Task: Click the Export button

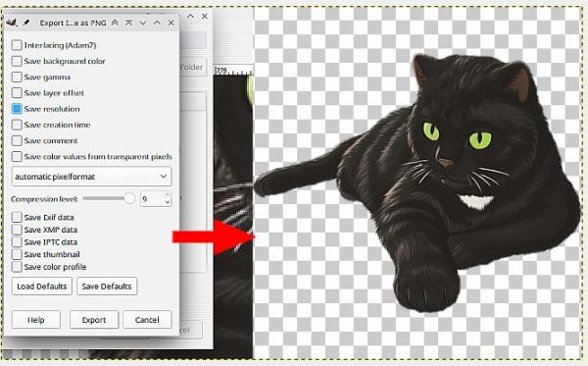Action: pyautogui.click(x=94, y=320)
